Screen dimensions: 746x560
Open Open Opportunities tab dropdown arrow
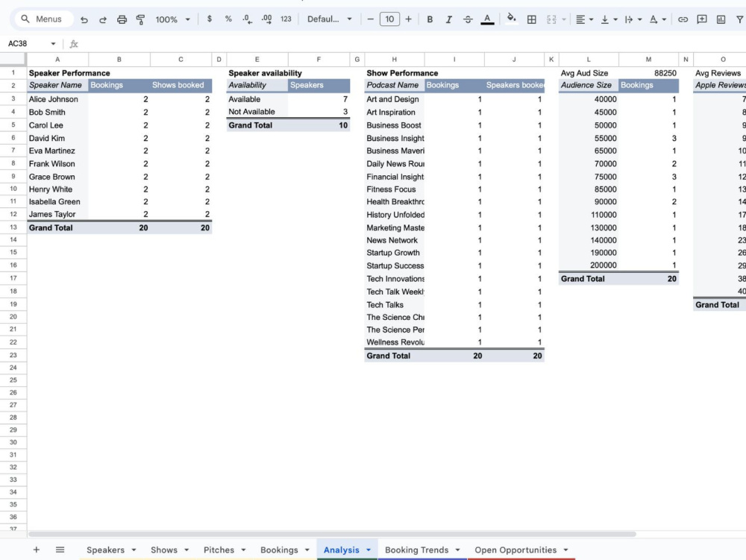point(565,550)
